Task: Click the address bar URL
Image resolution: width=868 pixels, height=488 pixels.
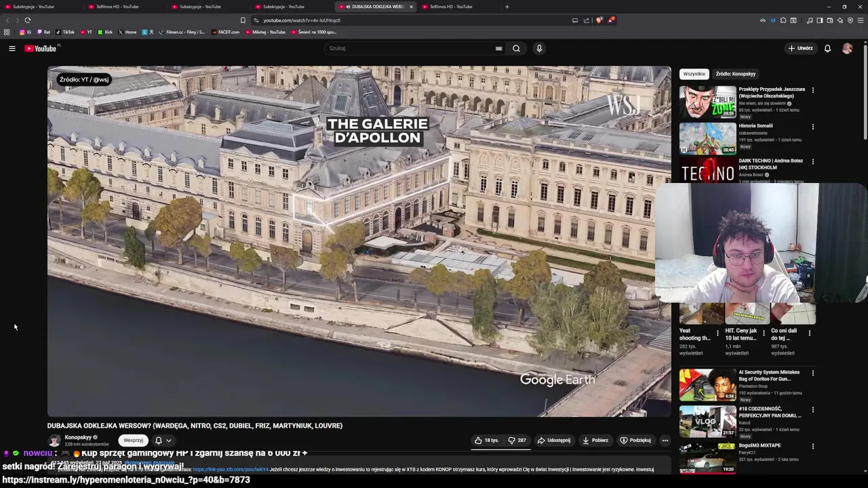Action: tap(302, 20)
